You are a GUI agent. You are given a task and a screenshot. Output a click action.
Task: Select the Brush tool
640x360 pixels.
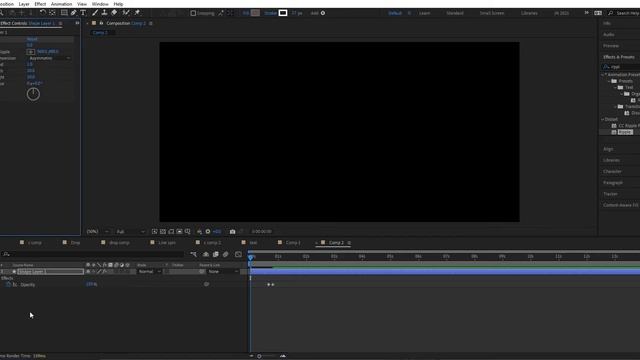[x=95, y=13]
